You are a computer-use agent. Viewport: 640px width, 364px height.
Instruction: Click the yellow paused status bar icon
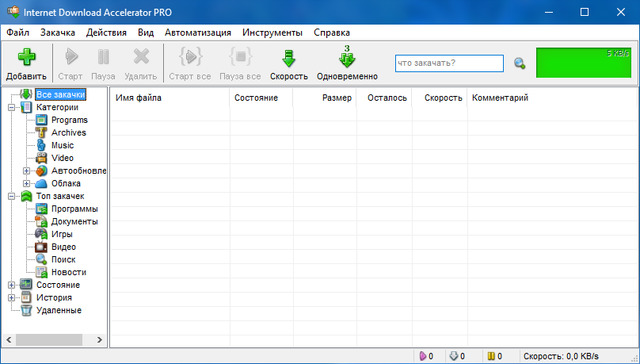[x=491, y=356]
